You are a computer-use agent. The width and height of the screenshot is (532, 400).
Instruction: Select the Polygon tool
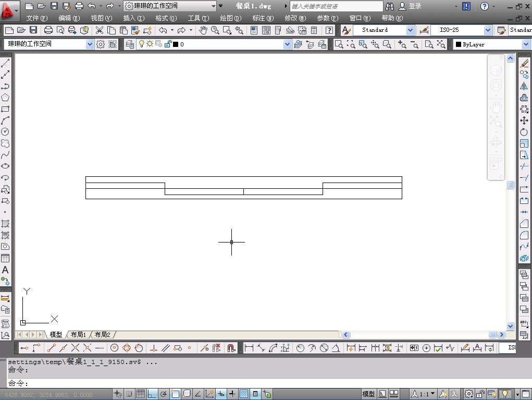(x=5, y=98)
